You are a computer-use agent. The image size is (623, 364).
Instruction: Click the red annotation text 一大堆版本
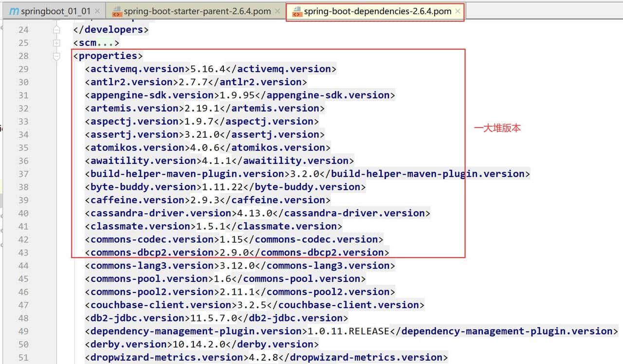coord(497,128)
